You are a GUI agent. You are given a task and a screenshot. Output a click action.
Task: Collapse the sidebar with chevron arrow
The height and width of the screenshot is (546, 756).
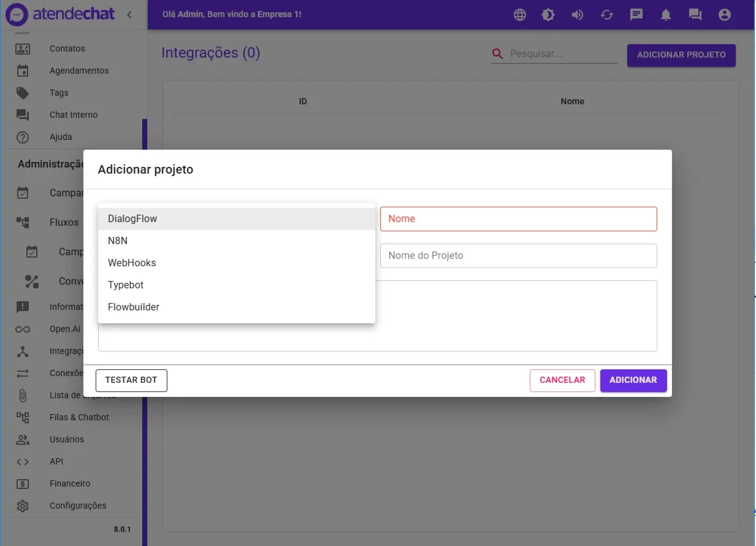[129, 15]
